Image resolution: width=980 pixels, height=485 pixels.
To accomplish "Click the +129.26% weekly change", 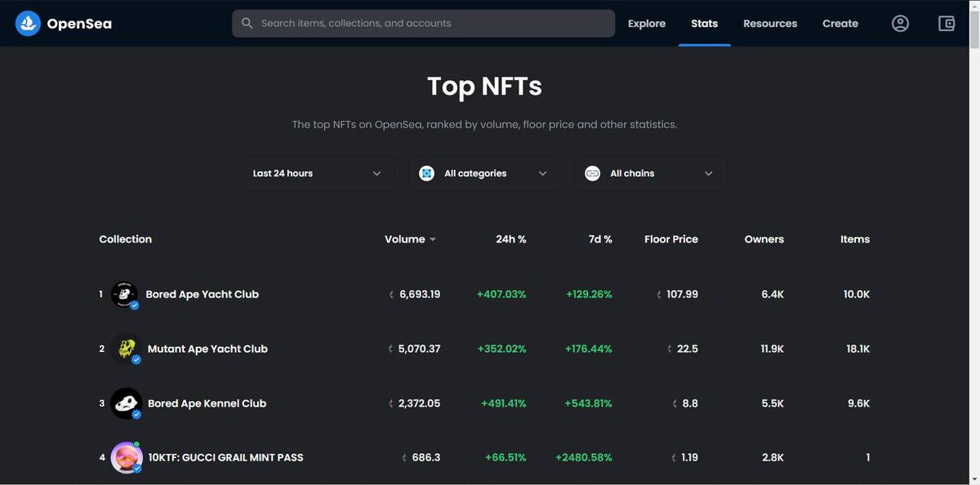I will [x=589, y=294].
